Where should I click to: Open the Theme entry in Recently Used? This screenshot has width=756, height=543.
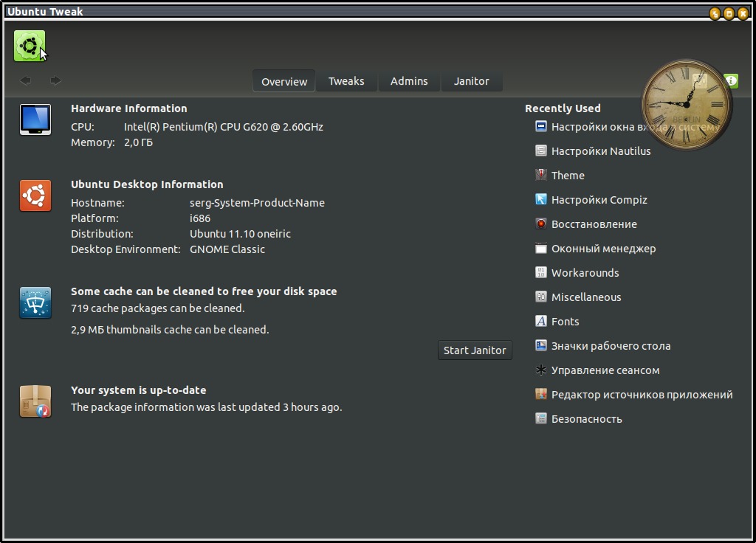tap(568, 176)
